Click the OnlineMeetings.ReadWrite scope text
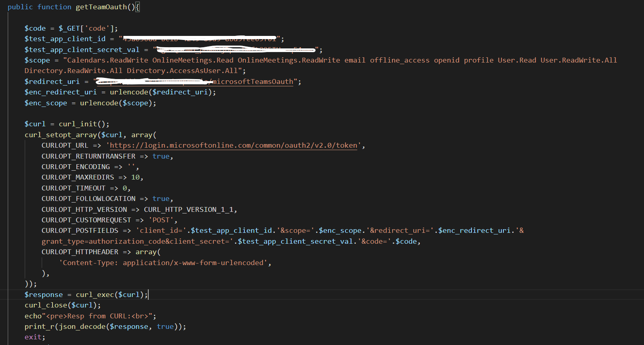 click(289, 60)
